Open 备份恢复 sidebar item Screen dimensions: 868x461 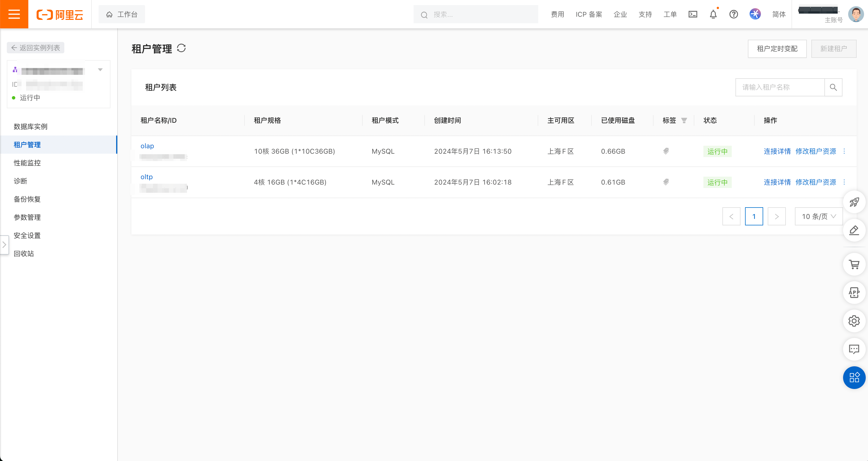[x=27, y=199]
